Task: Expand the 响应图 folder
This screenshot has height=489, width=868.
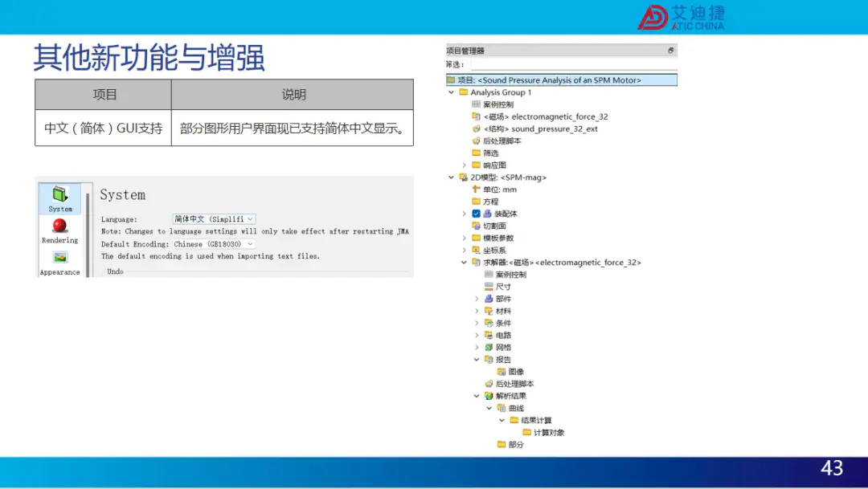Action: pos(464,165)
